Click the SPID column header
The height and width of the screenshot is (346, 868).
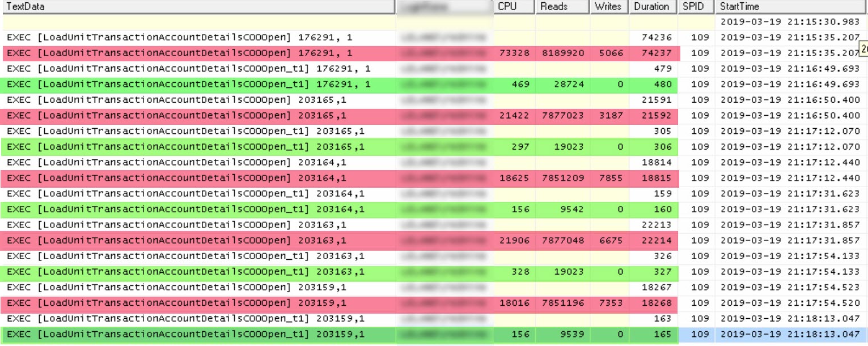[x=696, y=7]
